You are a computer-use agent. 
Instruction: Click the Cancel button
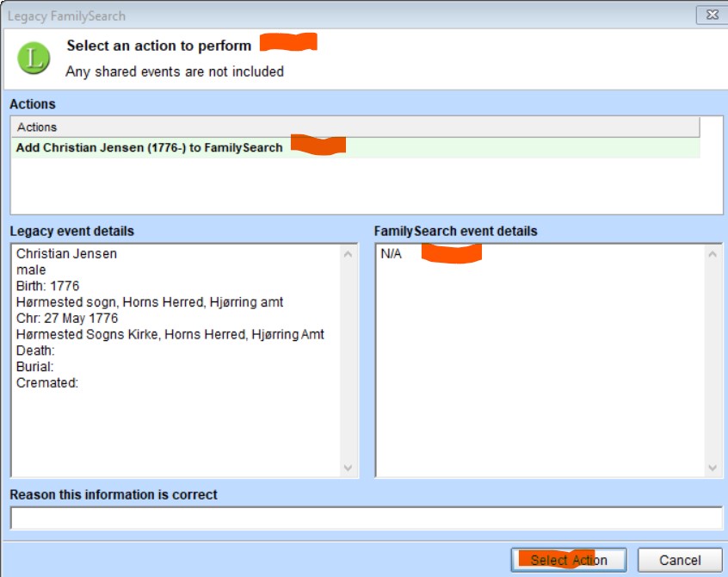point(680,561)
